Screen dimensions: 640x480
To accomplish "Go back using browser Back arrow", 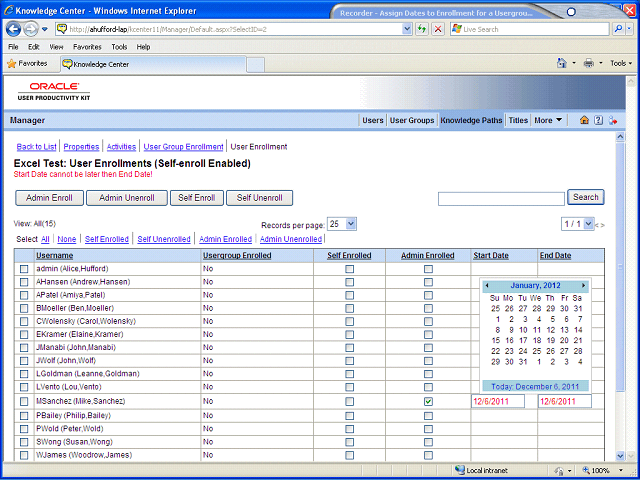I will (x=13, y=29).
